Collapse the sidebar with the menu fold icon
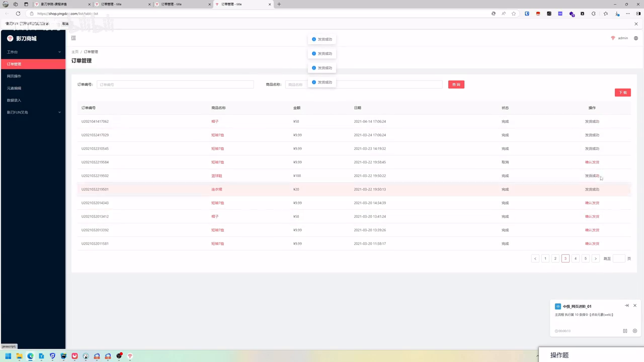 pos(73,38)
